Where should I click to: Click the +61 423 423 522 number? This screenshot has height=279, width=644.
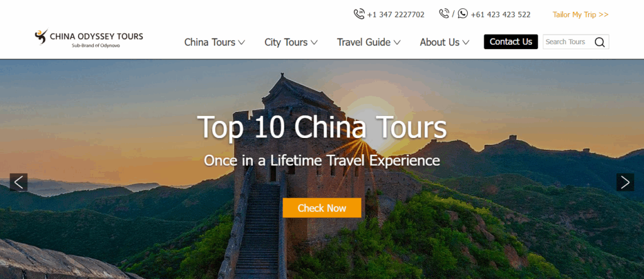[501, 15]
